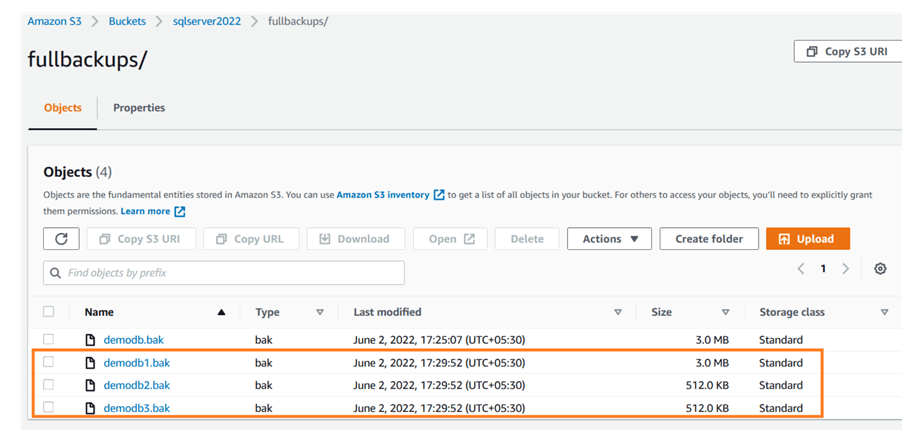
Task: Sort by Name column arrow
Action: (x=221, y=313)
